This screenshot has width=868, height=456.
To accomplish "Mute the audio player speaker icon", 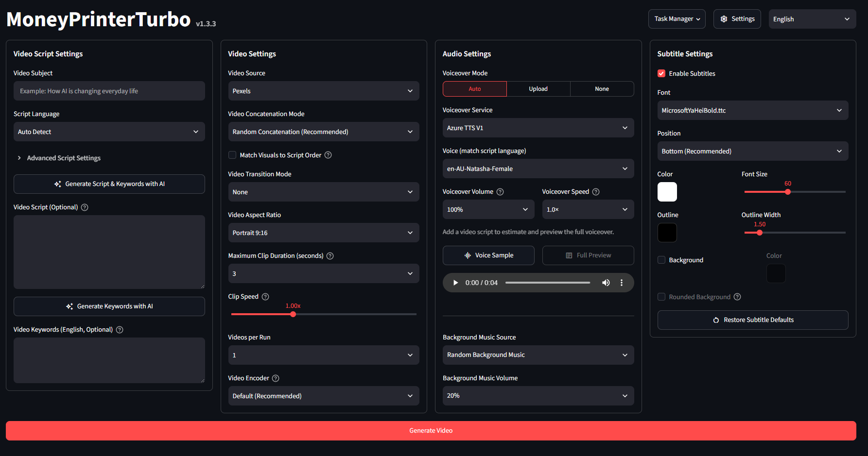I will [x=606, y=283].
